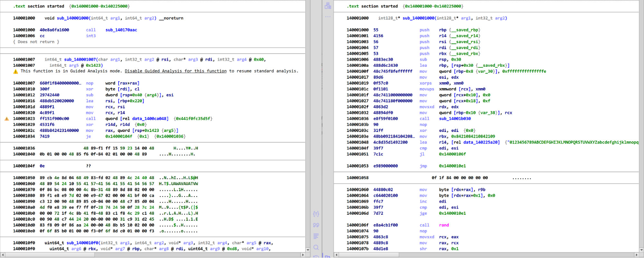Follow the call target sub_140170aac
Screen dimensions: 644x258
(121, 30)
